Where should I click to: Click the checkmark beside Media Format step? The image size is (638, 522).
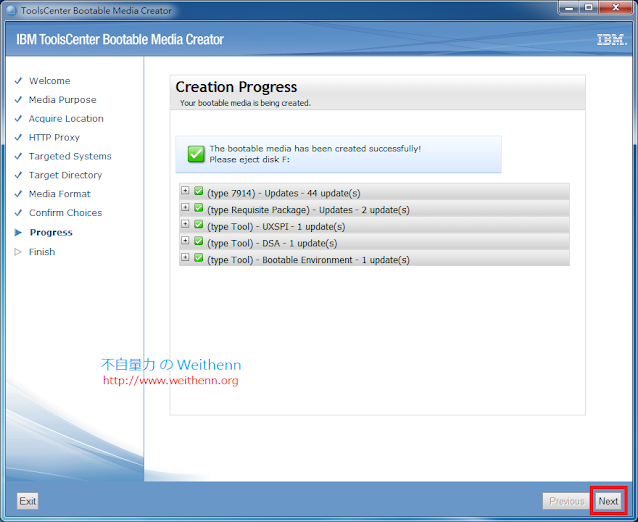tap(18, 194)
